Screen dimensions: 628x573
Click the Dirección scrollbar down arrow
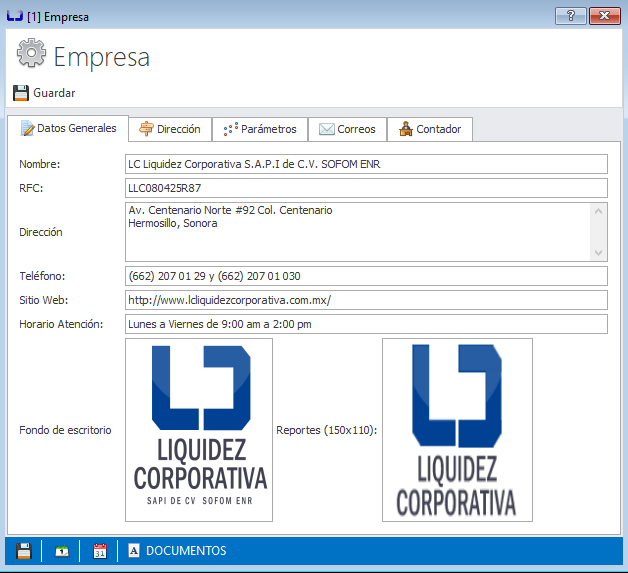click(x=598, y=253)
